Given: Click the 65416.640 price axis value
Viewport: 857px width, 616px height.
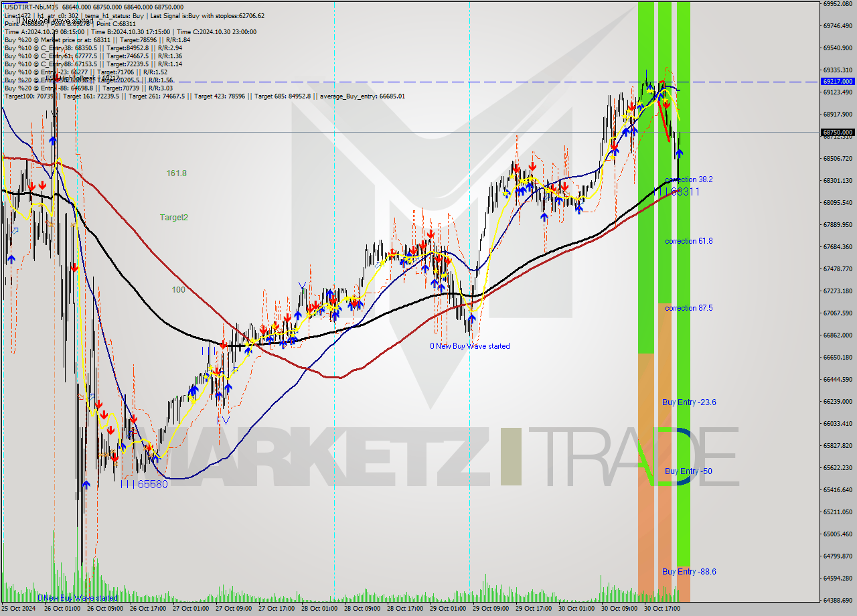Looking at the screenshot, I should click(838, 489).
